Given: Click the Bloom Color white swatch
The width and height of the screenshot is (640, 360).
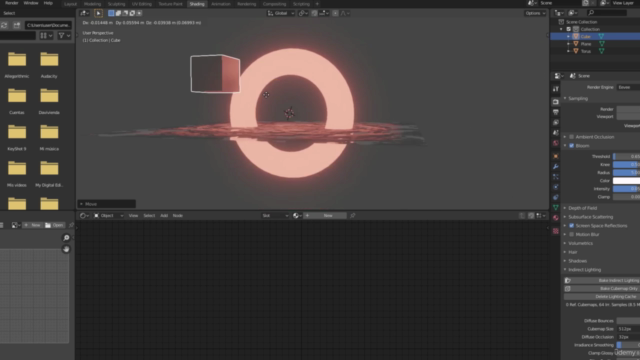Looking at the screenshot, I should (627, 181).
